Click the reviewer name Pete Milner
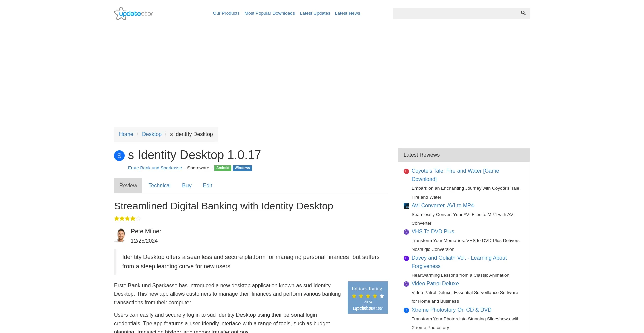This screenshot has height=333, width=644. (x=146, y=231)
